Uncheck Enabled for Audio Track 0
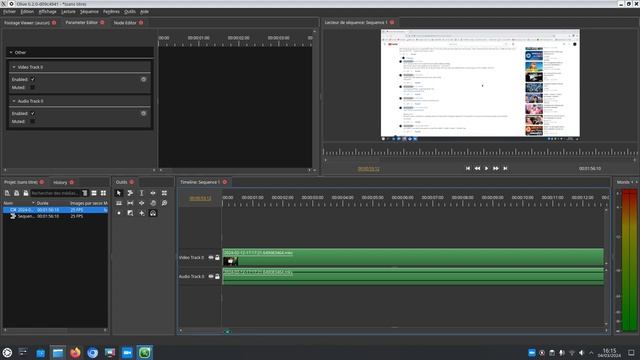The height and width of the screenshot is (360, 640). click(33, 113)
